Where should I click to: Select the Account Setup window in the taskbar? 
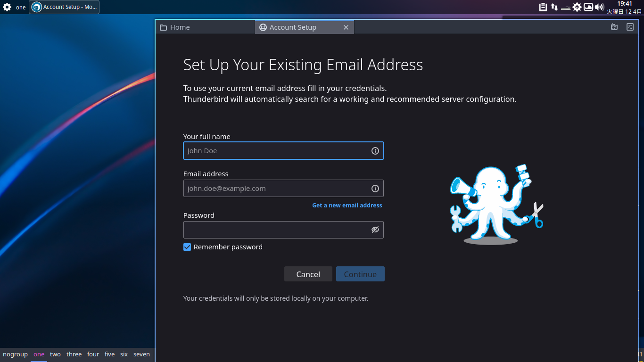[x=64, y=7]
